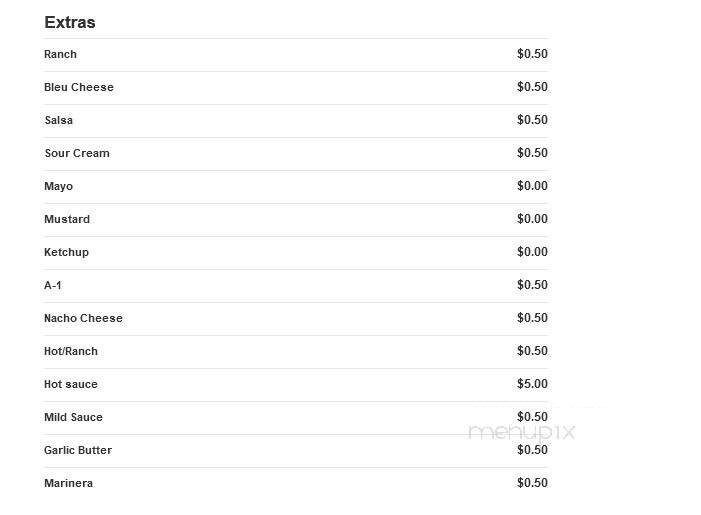Viewport: 701px width, 515px height.
Task: Pick the Sour Cream item
Action: [x=77, y=153]
